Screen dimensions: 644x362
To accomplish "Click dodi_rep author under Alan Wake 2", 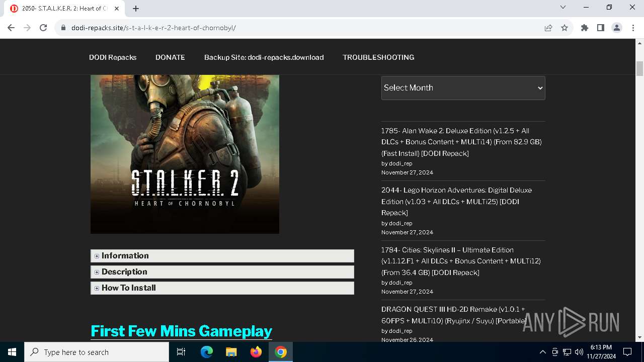I will [x=400, y=163].
